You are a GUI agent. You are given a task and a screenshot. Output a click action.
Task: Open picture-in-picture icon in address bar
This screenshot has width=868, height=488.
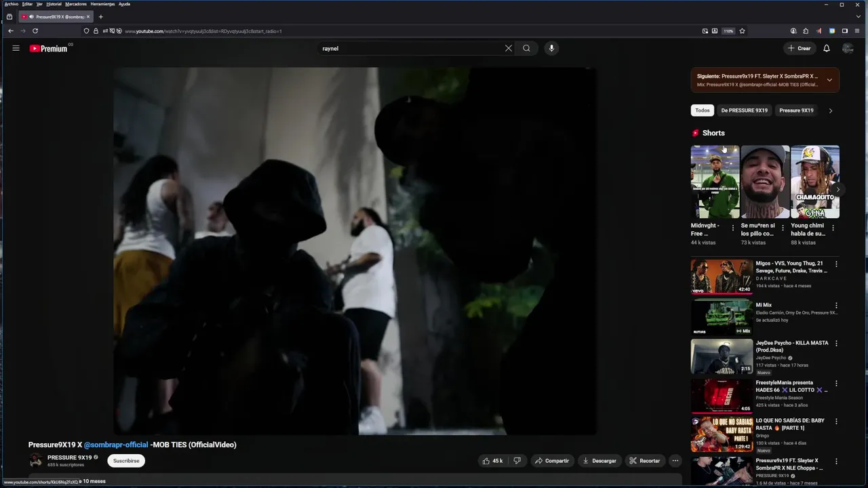point(705,30)
